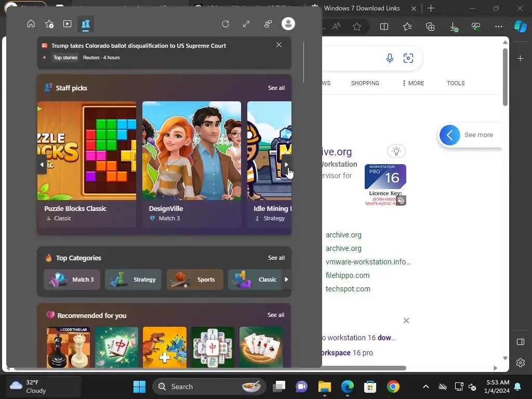This screenshot has height=399, width=532.
Task: Open filehippo.com link
Action: tap(348, 275)
